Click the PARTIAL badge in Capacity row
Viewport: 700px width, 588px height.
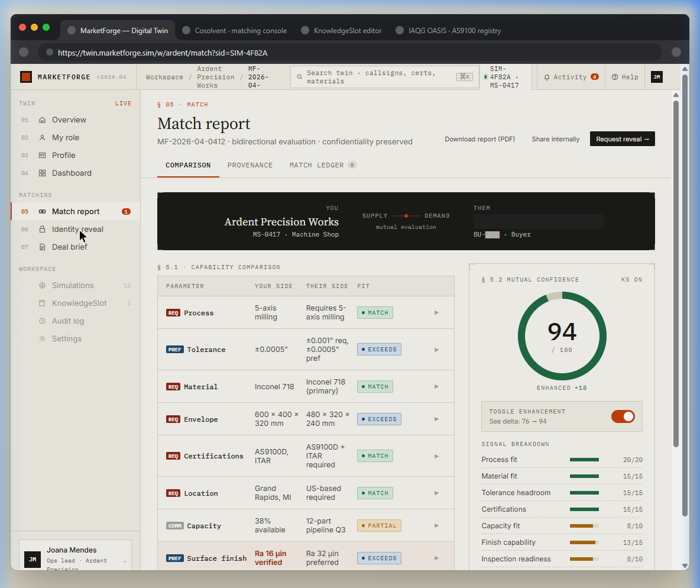point(379,525)
